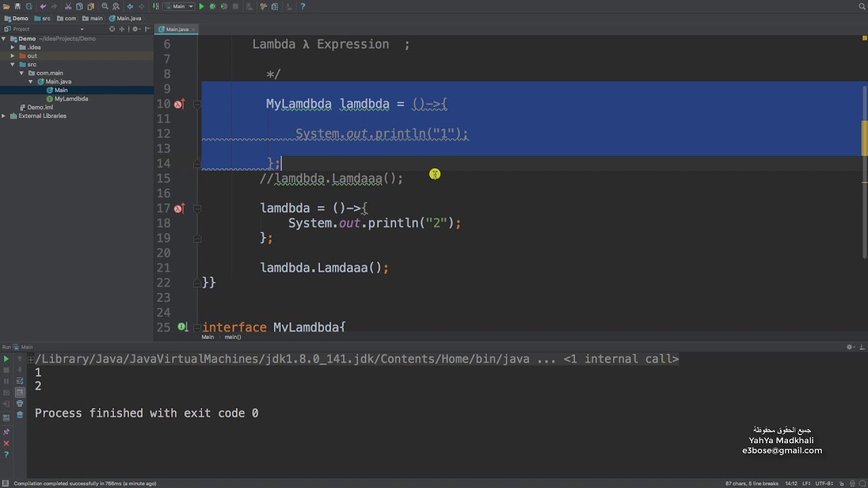
Task: Open the Main run configuration dropdown
Action: 179,6
